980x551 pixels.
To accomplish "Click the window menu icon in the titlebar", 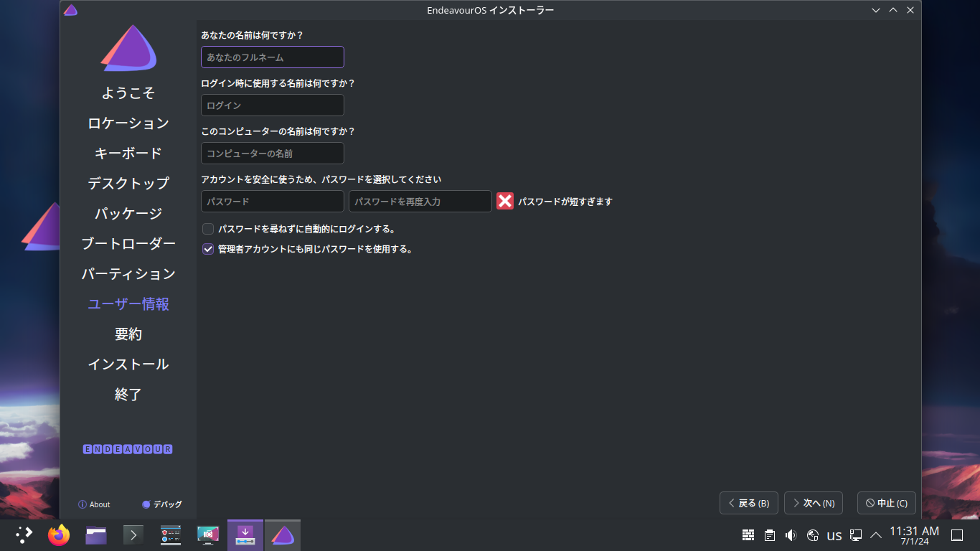I will [x=70, y=10].
